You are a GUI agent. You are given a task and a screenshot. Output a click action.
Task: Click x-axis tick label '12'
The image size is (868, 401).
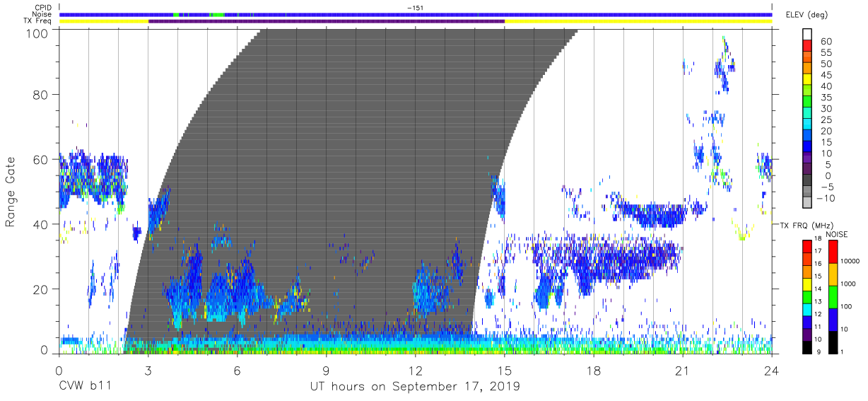[415, 371]
